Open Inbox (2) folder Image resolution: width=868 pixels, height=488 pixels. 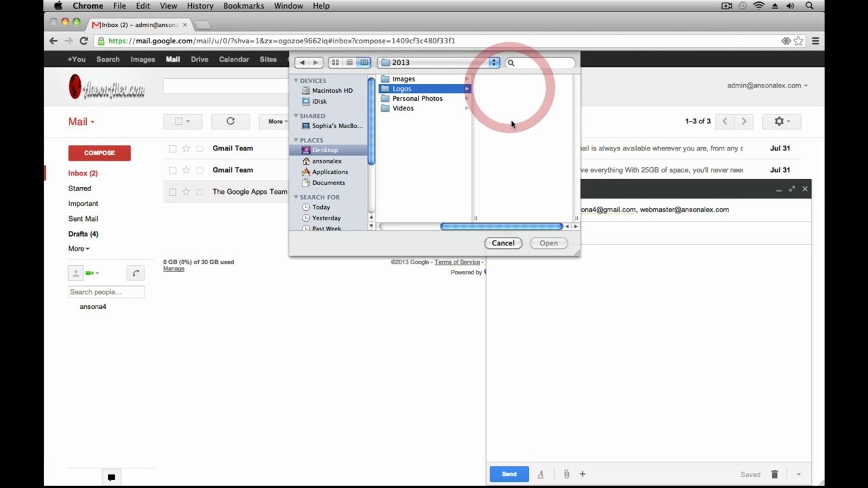point(83,174)
